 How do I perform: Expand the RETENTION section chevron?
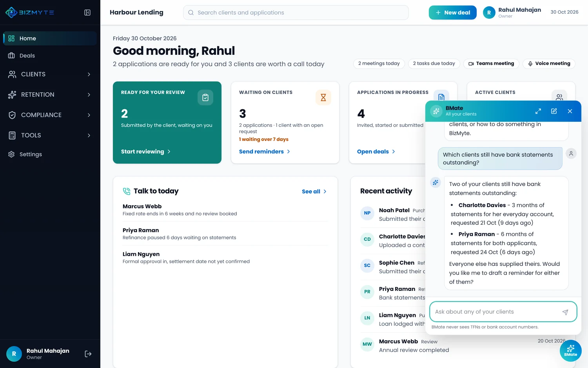pos(89,95)
